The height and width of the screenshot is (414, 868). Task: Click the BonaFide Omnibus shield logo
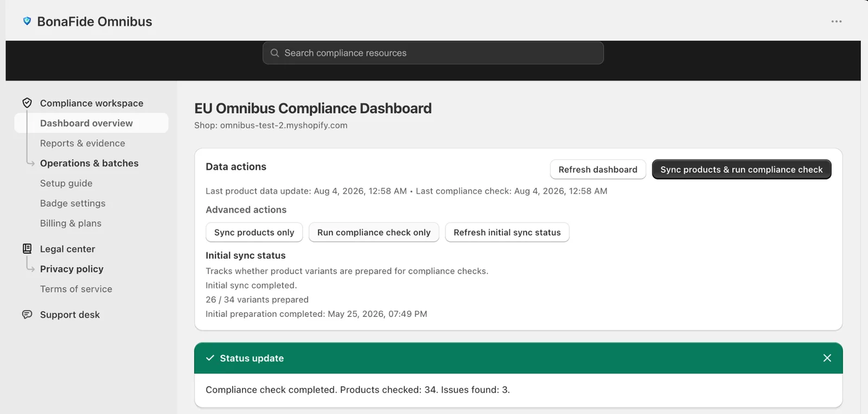(27, 21)
